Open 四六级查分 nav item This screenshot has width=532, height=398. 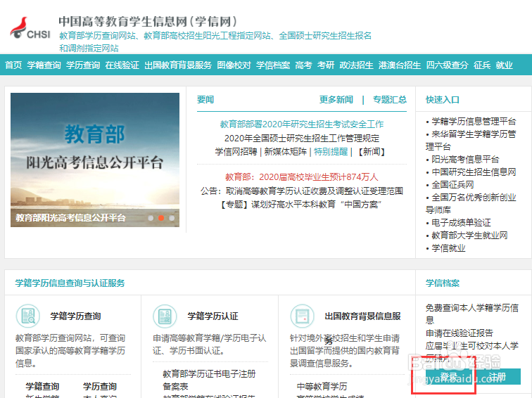(447, 65)
